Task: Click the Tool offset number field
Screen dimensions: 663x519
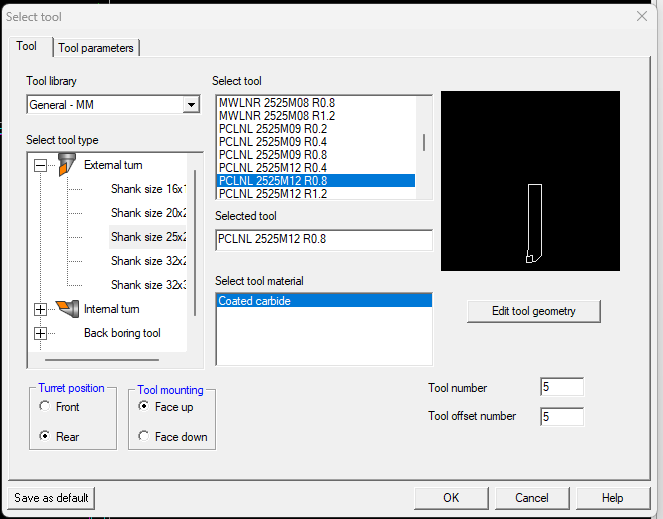Action: tap(562, 417)
